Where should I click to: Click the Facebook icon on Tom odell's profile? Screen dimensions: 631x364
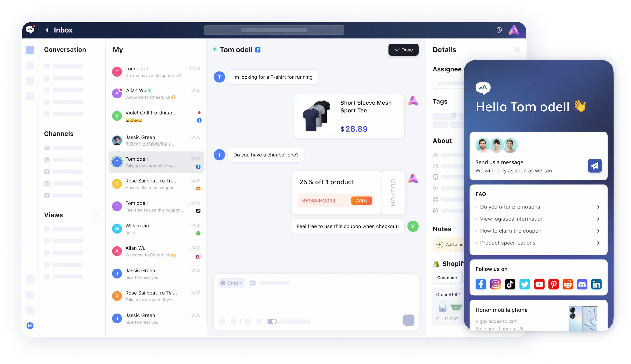tap(259, 49)
